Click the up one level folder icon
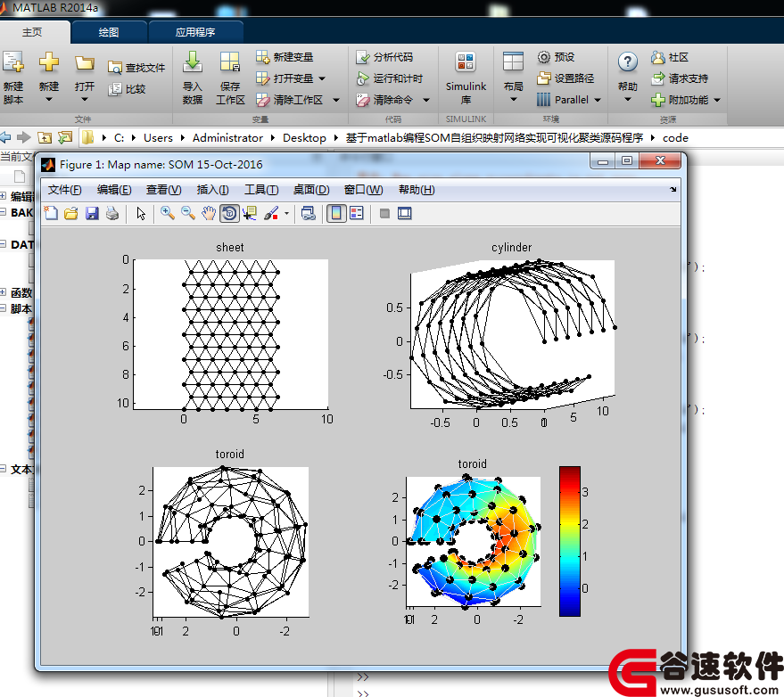 click(x=45, y=137)
